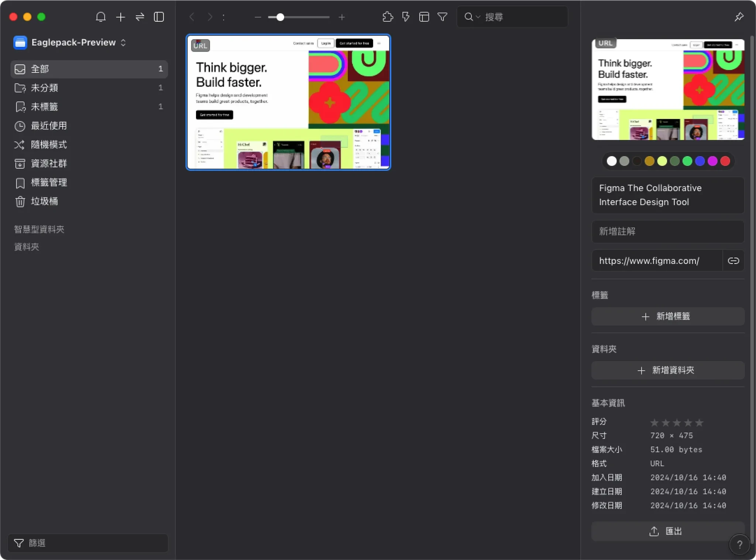
Task: Click the 51.00 bytes file size value
Action: [676, 450]
